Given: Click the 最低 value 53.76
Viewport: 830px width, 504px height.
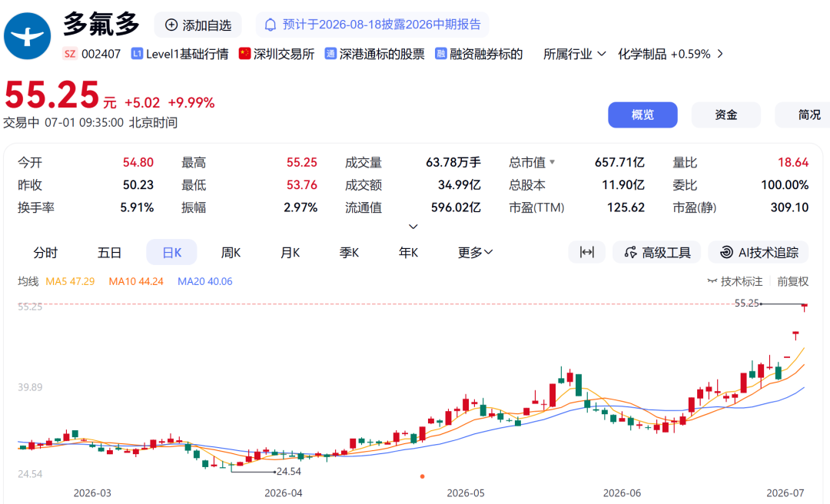Looking at the screenshot, I should [302, 185].
